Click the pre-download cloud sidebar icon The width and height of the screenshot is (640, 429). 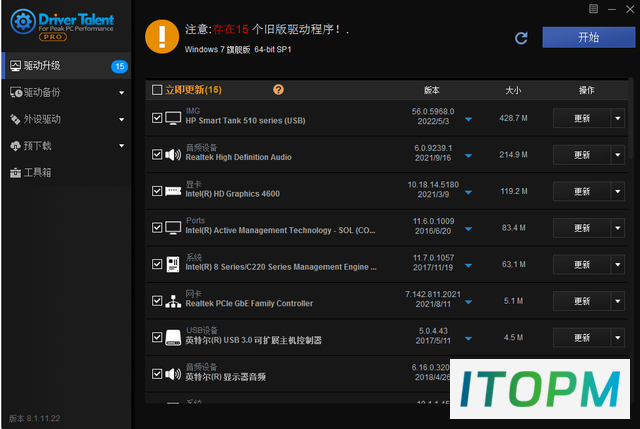tap(15, 146)
